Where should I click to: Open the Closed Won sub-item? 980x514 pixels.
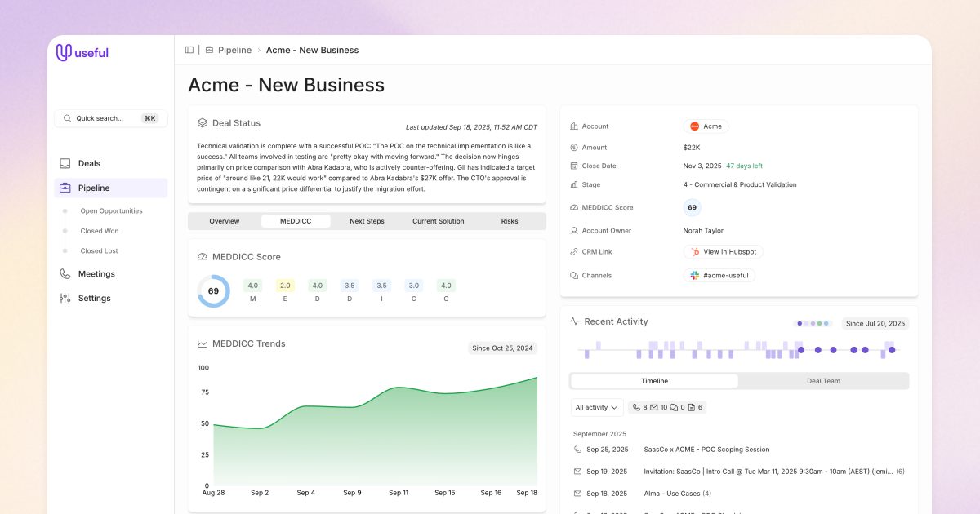click(x=99, y=231)
